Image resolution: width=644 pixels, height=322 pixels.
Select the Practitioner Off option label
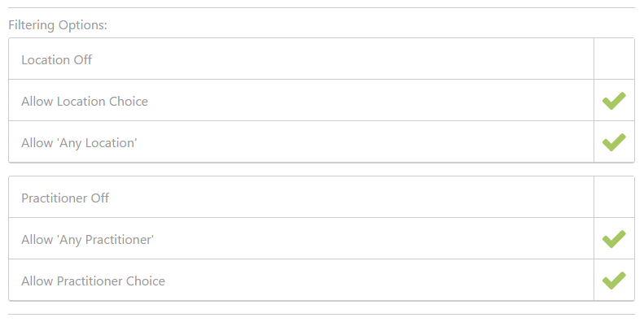65,198
